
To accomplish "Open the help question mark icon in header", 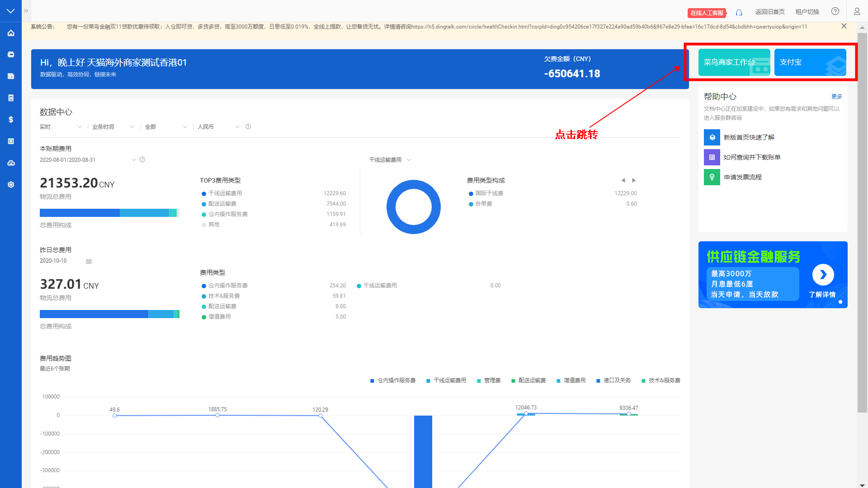I will pos(835,11).
